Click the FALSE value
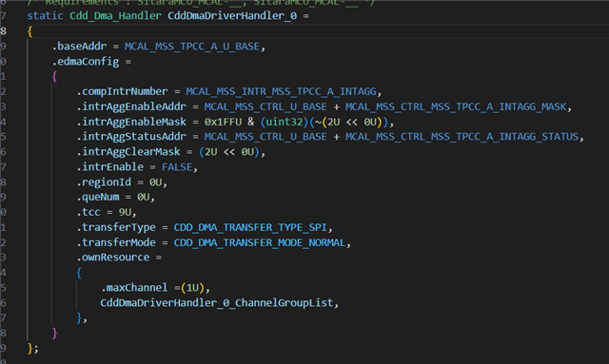The image size is (609, 364). pyautogui.click(x=177, y=167)
